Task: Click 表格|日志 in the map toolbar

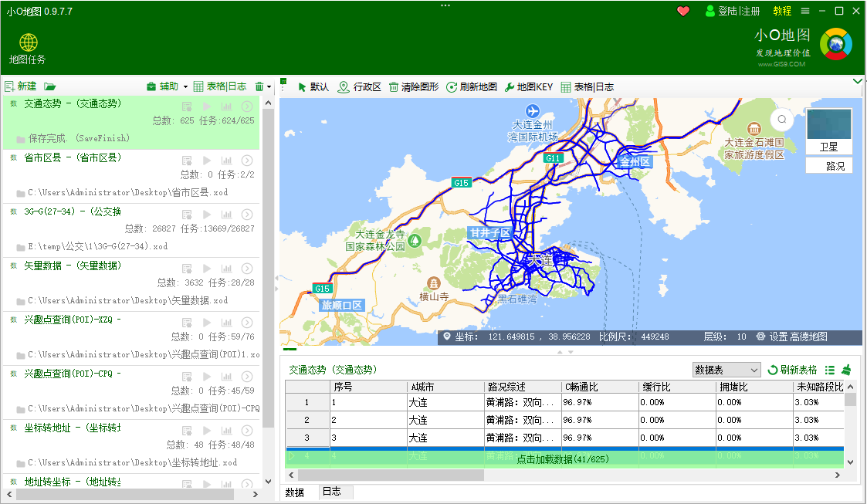Action: (x=588, y=86)
